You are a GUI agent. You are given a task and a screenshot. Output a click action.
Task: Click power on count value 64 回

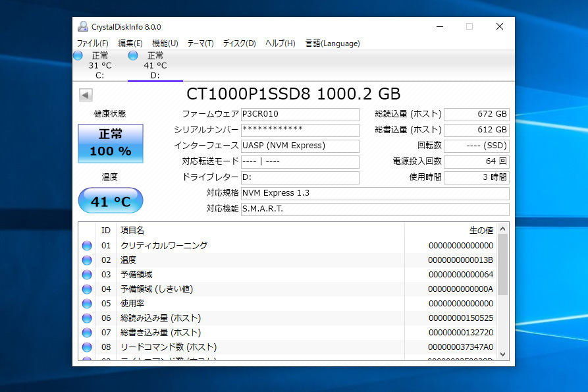pos(477,161)
